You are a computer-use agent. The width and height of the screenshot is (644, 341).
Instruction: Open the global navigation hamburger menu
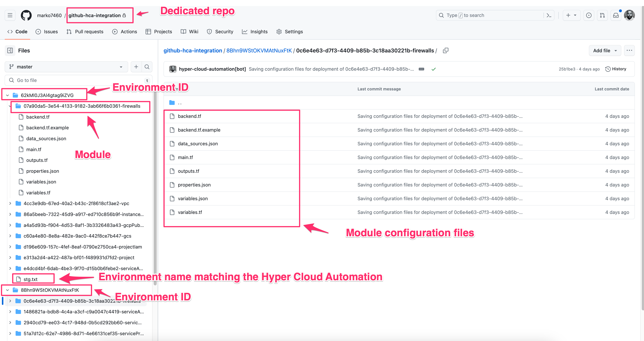click(10, 15)
